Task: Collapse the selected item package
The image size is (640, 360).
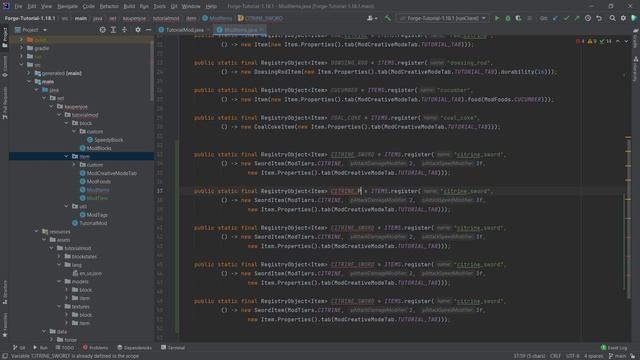Action: point(67,156)
